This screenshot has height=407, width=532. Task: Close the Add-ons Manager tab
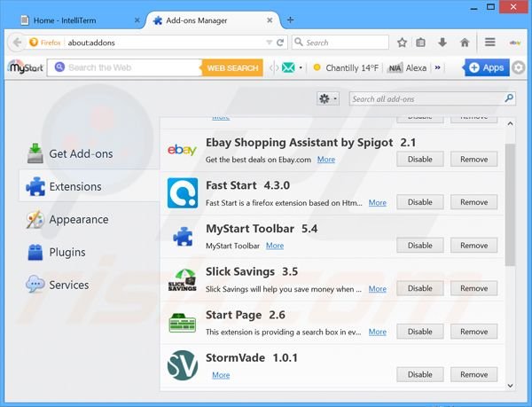click(270, 20)
